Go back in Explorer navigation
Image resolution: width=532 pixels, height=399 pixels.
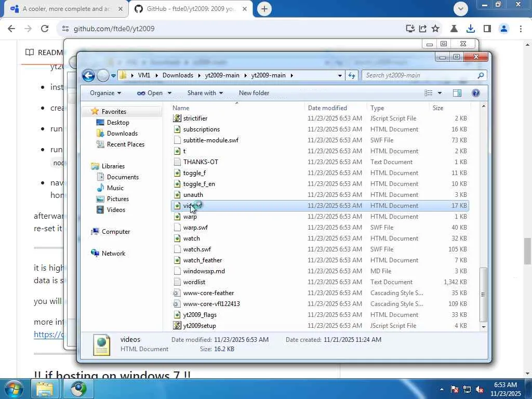coord(88,75)
